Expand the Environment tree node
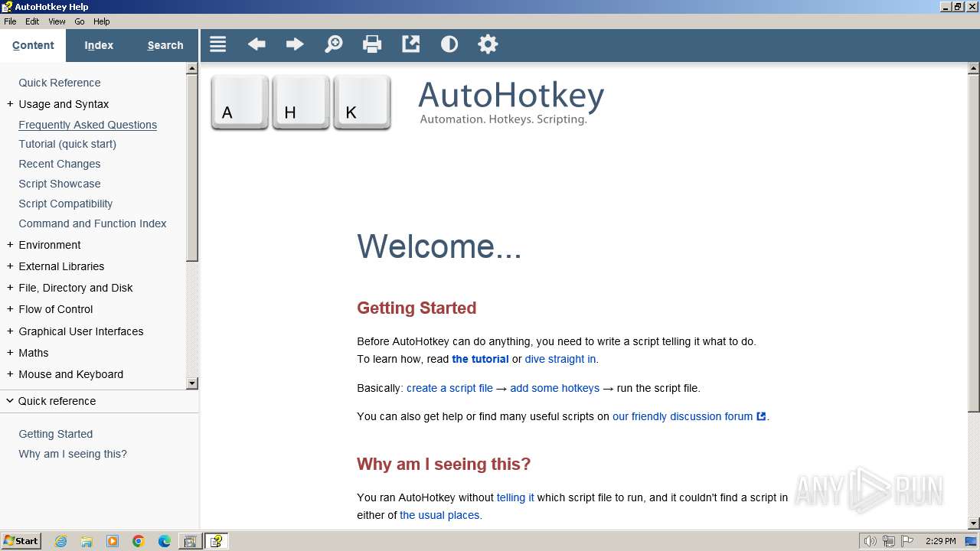The width and height of the screenshot is (980, 551). [10, 245]
